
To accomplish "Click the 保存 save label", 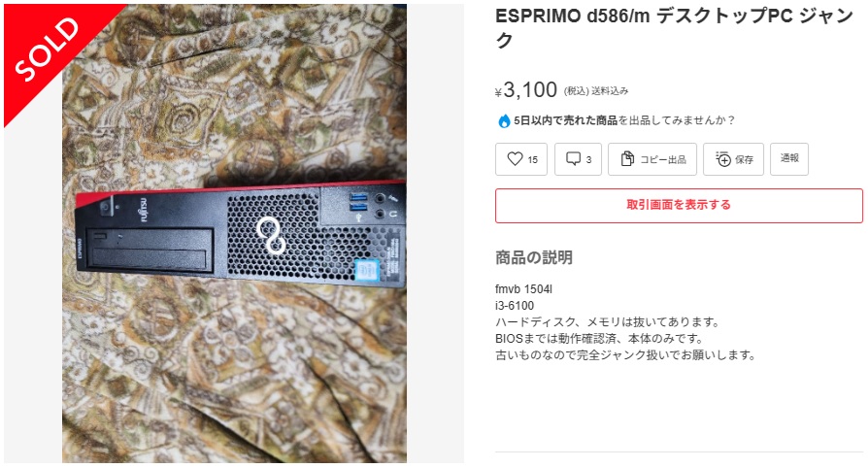I will [744, 159].
